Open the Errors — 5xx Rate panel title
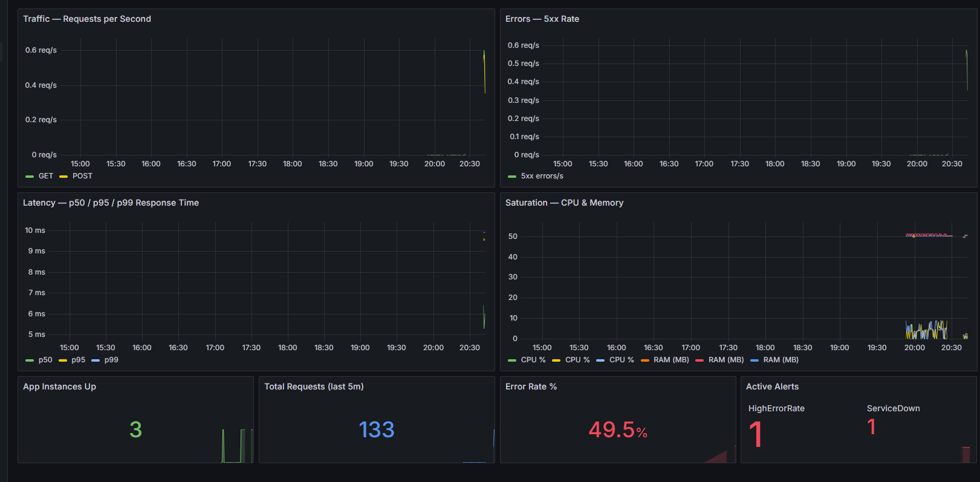This screenshot has height=482, width=980. point(542,19)
